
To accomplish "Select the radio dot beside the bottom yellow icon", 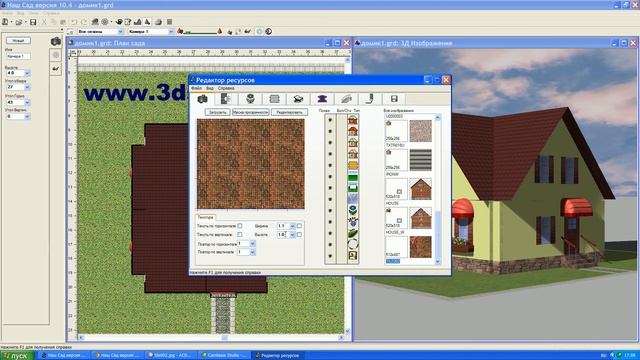I will coord(330,256).
